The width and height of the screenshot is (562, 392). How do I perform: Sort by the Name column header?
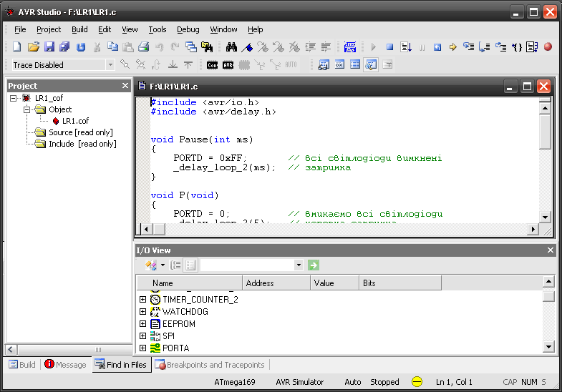coord(190,283)
